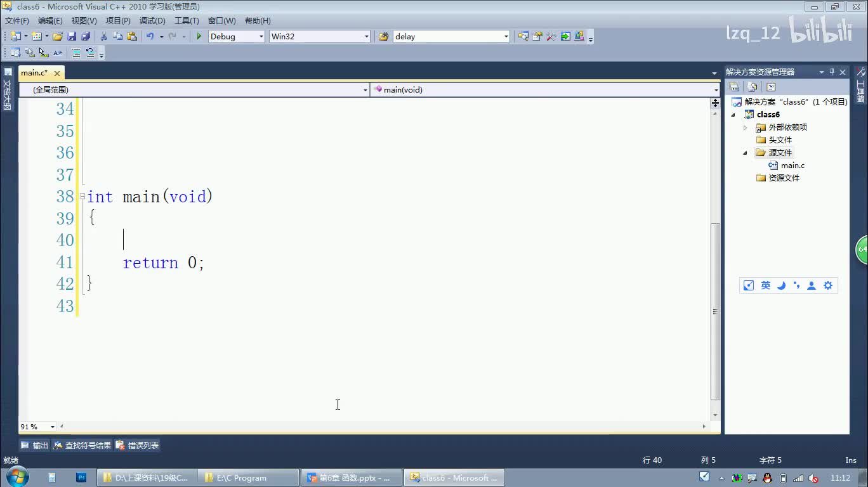Click the Save icon in toolbar

click(72, 37)
